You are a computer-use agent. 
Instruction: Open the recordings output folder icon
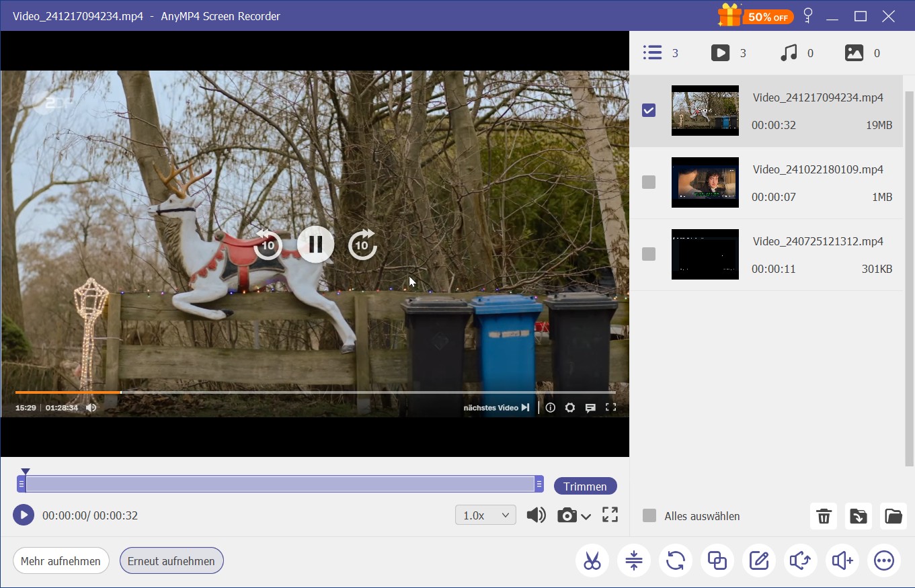click(893, 516)
